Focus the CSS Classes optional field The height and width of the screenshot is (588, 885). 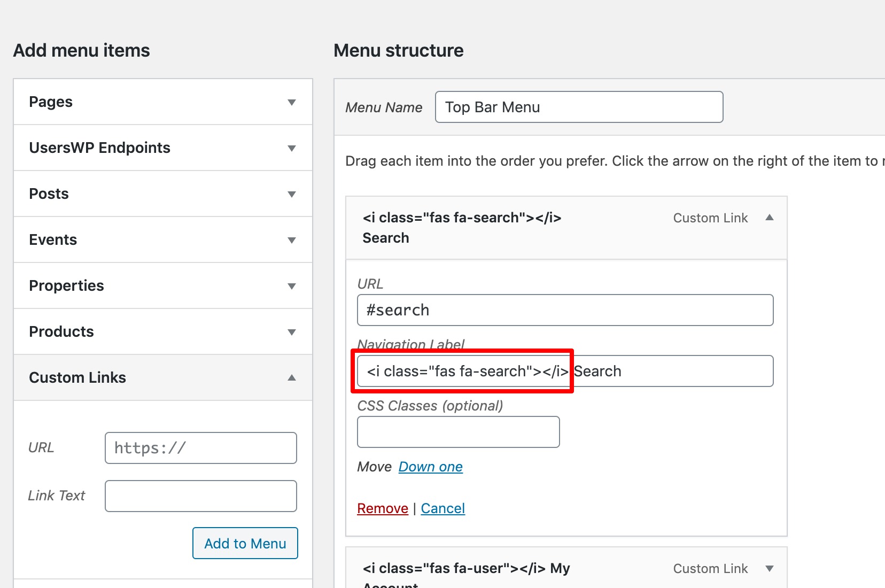tap(458, 432)
